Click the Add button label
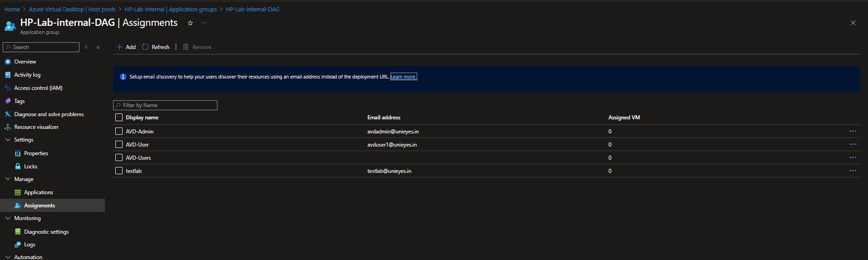868x260 pixels. click(131, 47)
